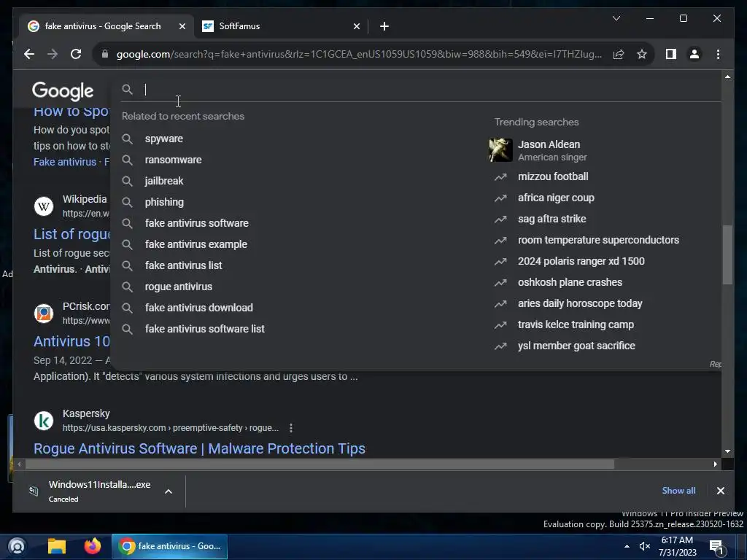Click the horizontal scroll-right arrow
This screenshot has width=747, height=560.
point(715,464)
